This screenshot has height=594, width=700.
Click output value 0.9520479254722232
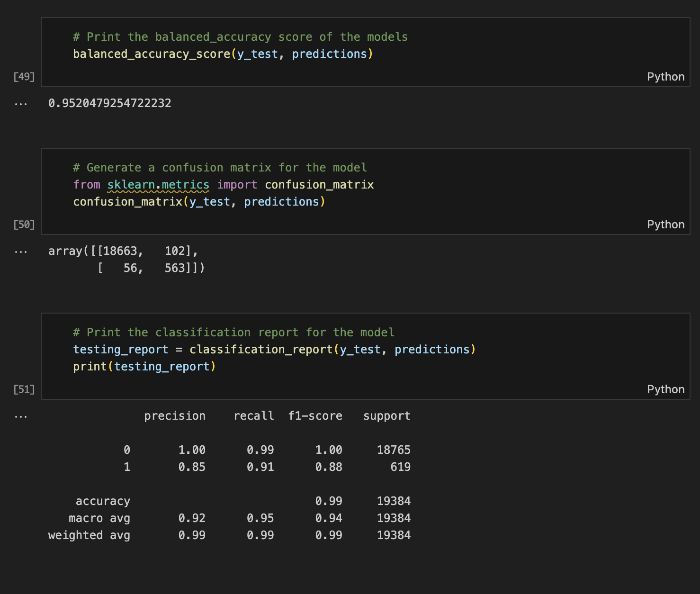[110, 103]
